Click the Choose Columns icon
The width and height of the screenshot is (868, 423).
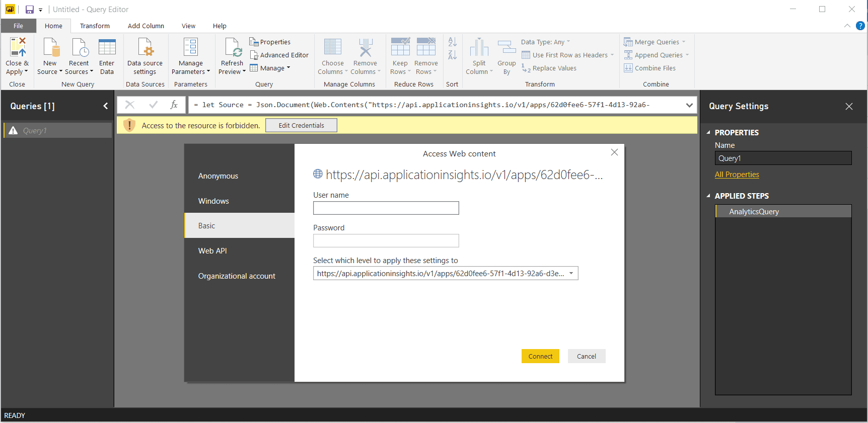point(333,47)
